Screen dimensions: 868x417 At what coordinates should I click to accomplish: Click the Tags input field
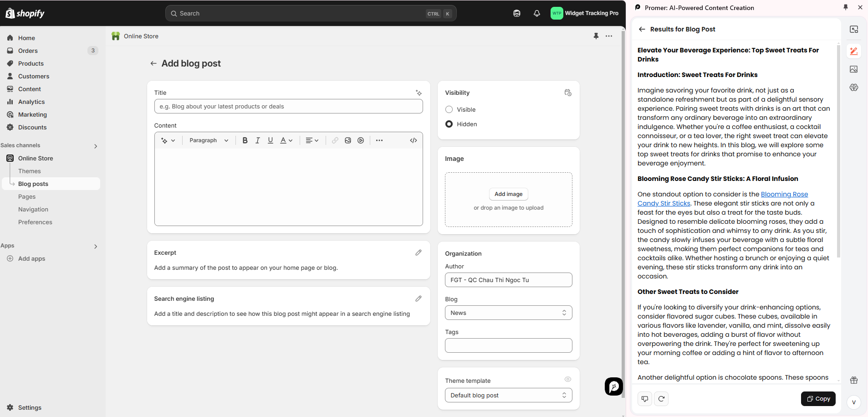tap(508, 345)
